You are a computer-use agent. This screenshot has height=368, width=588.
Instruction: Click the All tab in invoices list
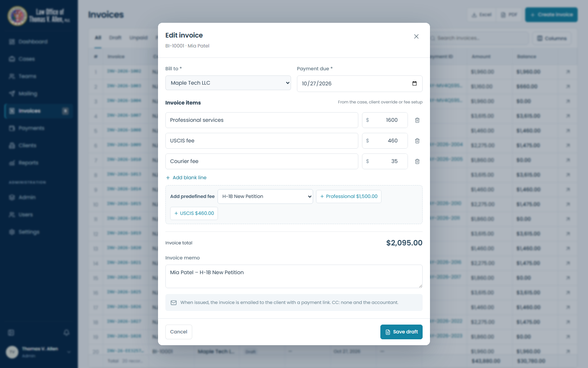tap(98, 38)
